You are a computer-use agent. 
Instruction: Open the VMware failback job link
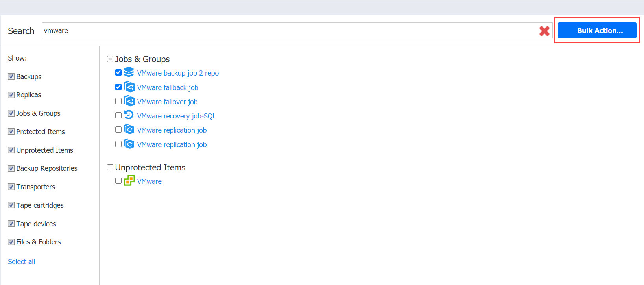[168, 88]
